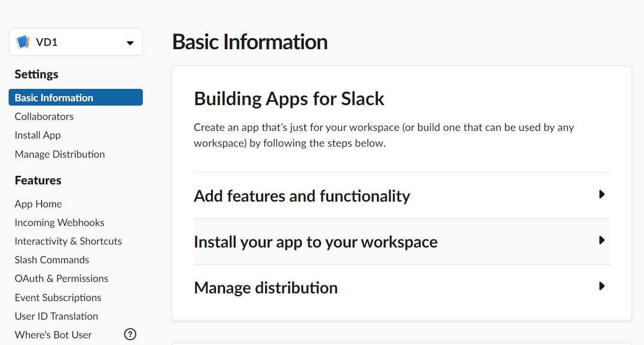The width and height of the screenshot is (644, 345).
Task: Click the arrow next to Install your app
Action: coord(602,240)
